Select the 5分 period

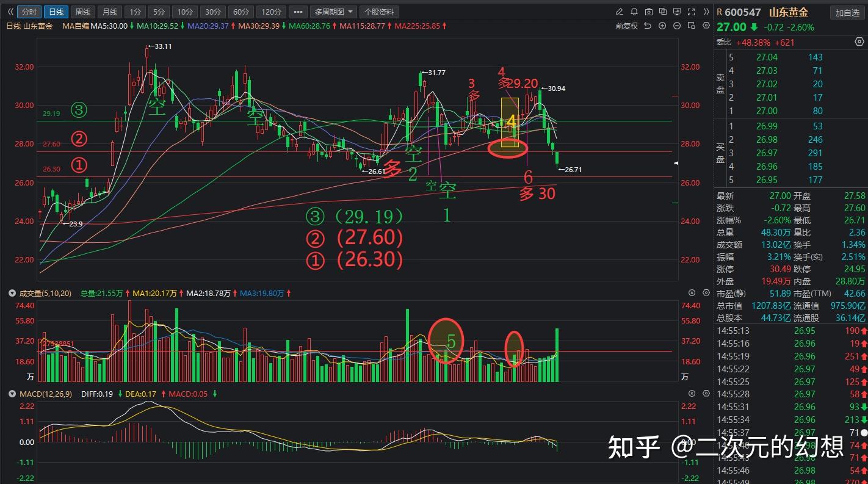(159, 12)
